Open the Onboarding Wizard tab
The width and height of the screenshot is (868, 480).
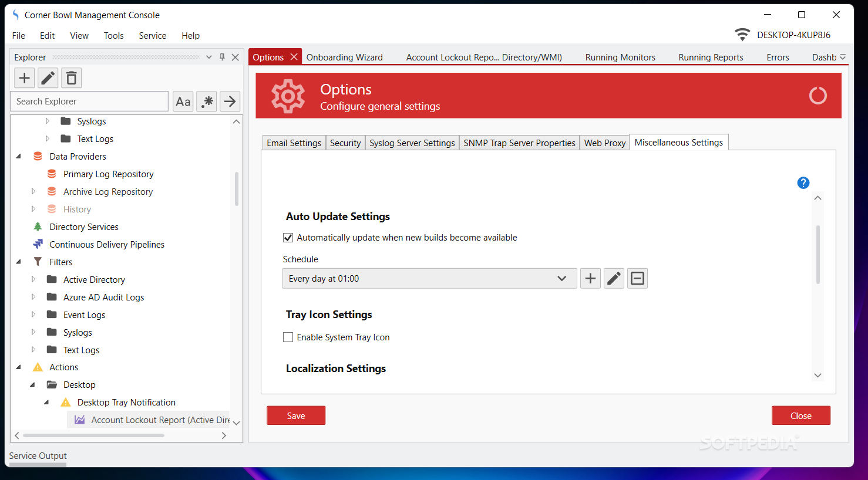pyautogui.click(x=345, y=57)
